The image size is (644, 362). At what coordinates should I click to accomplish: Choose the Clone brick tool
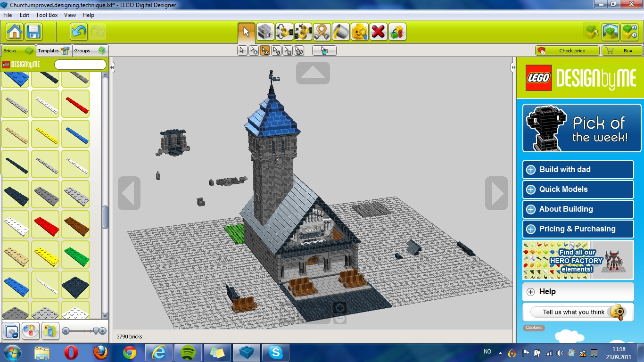[265, 32]
